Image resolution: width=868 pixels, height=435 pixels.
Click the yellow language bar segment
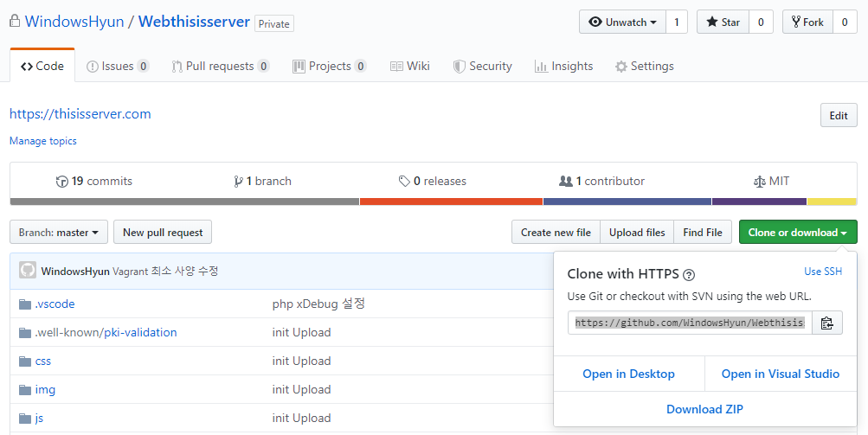[832, 202]
